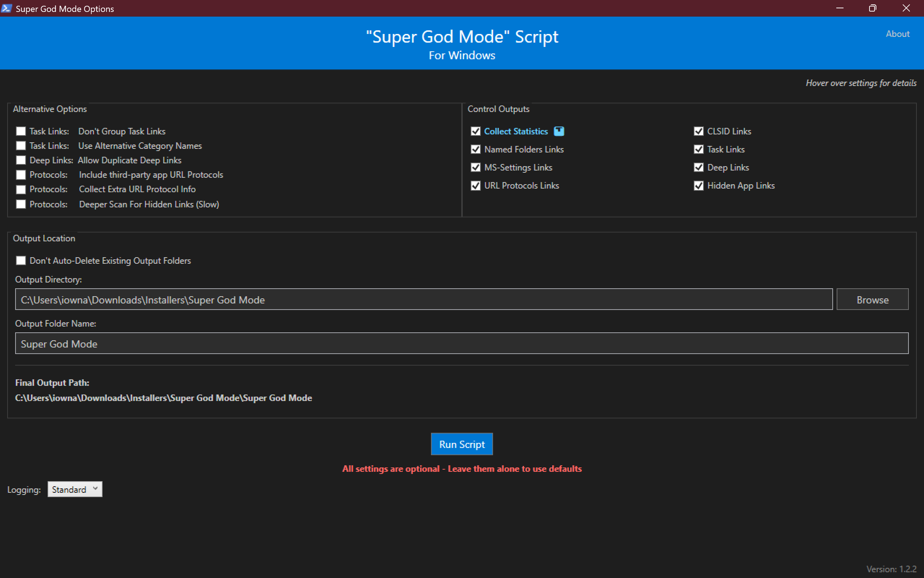Viewport: 924px width, 578px height.
Task: Click the Browse button
Action: (x=872, y=299)
